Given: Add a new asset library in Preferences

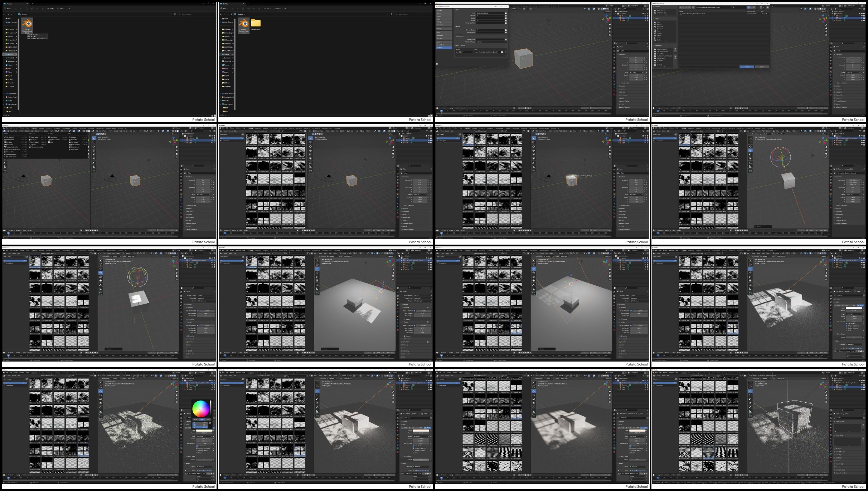Looking at the screenshot, I should [505, 55].
